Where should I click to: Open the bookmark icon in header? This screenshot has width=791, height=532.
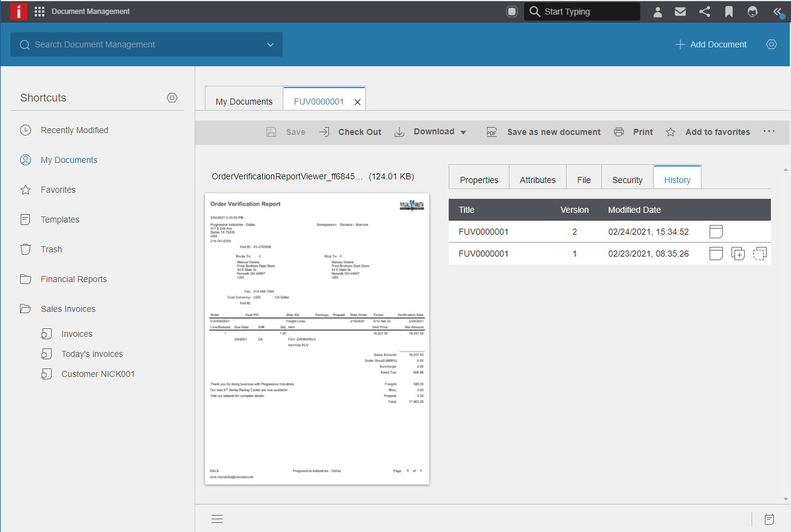(728, 12)
